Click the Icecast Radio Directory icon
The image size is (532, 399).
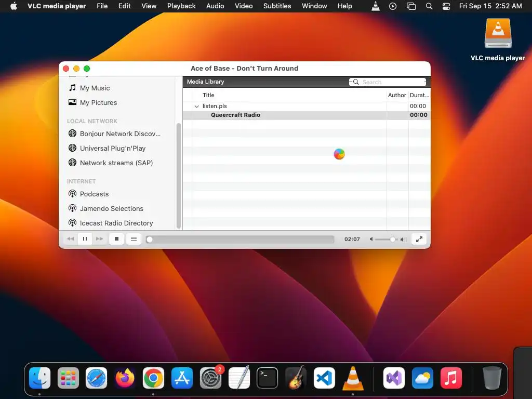pos(72,223)
